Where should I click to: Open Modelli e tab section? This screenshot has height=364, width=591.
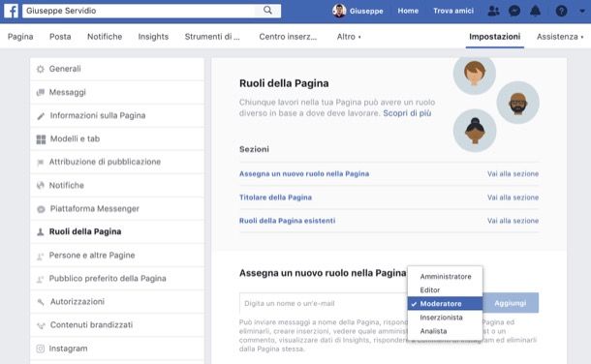[117, 138]
